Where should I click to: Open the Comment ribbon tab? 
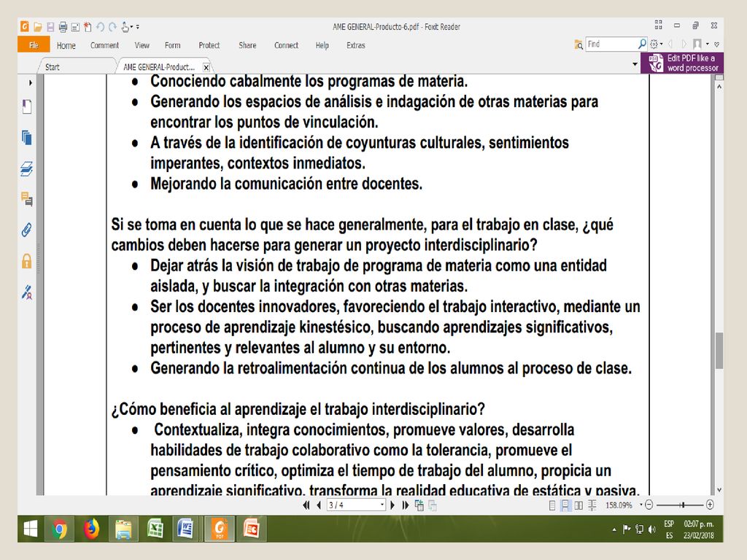coord(104,45)
